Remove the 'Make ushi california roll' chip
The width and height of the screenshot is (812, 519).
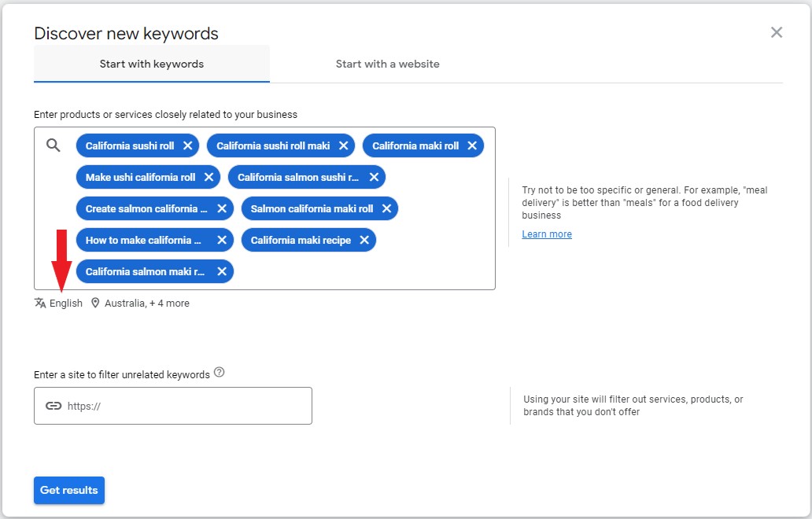209,177
